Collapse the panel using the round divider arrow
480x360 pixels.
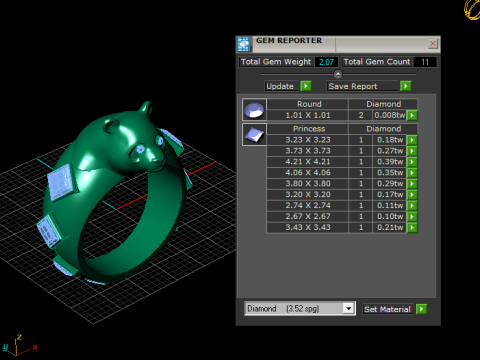pyautogui.click(x=338, y=74)
